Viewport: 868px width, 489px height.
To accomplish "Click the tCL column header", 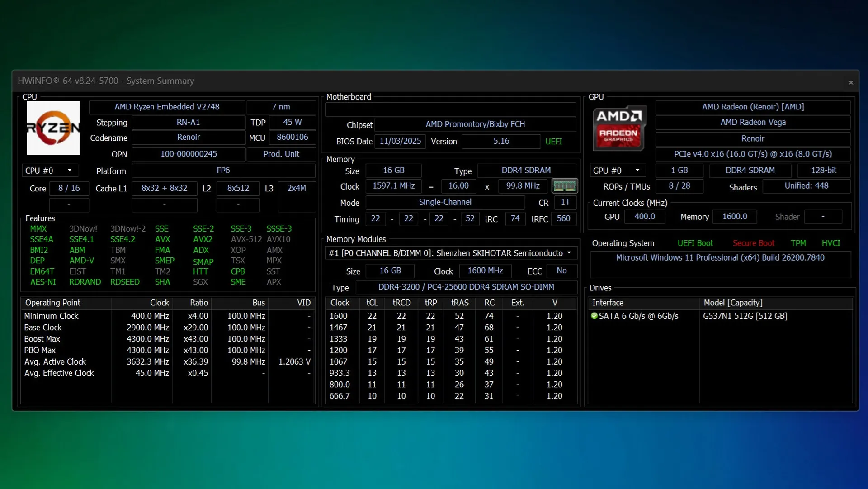I will click(372, 303).
